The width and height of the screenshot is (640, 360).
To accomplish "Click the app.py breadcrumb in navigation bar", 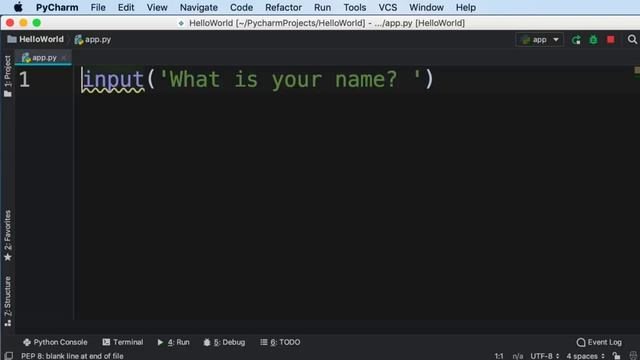I will pos(93,40).
